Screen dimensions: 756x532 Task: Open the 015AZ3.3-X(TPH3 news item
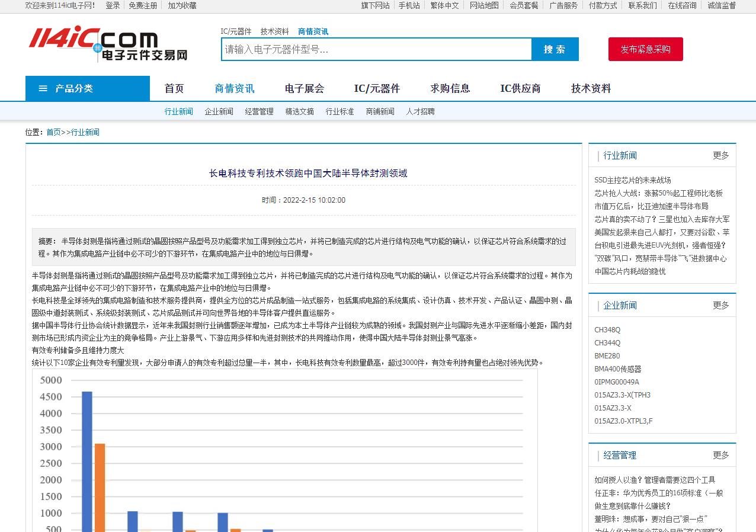622,395
